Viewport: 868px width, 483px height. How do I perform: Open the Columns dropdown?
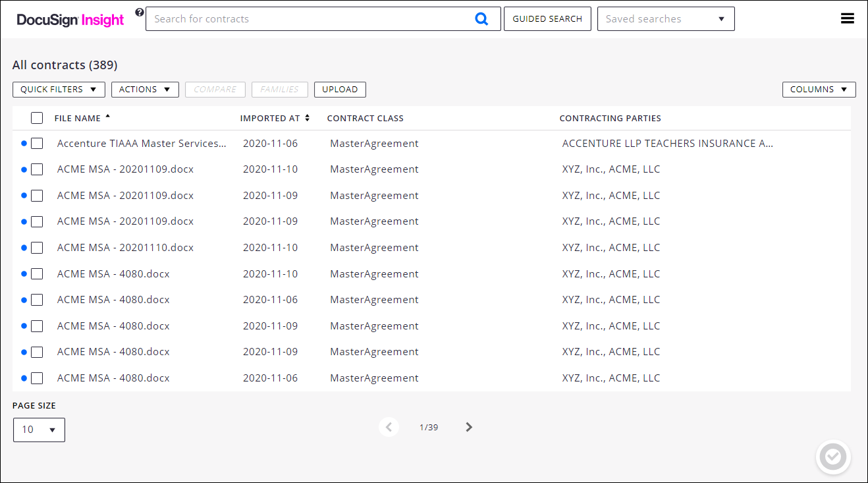819,90
